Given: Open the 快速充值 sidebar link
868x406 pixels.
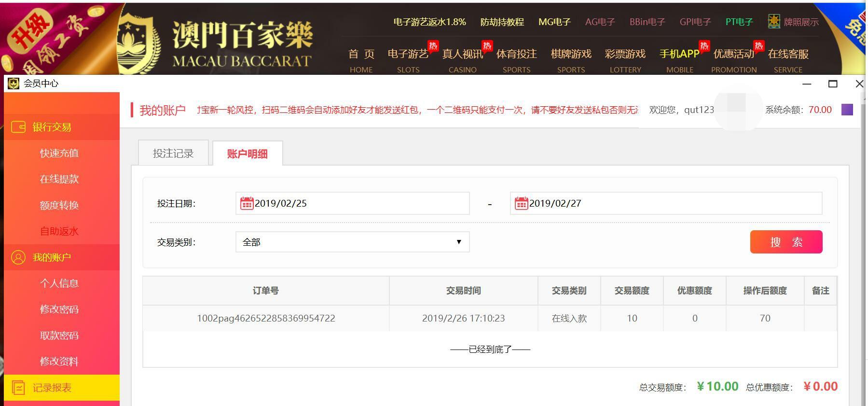Looking at the screenshot, I should coord(59,153).
